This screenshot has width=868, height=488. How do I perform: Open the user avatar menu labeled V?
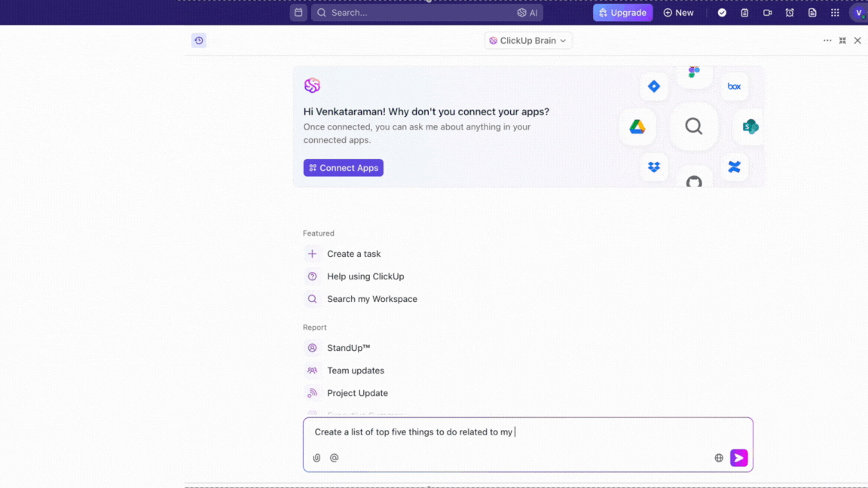tap(859, 13)
